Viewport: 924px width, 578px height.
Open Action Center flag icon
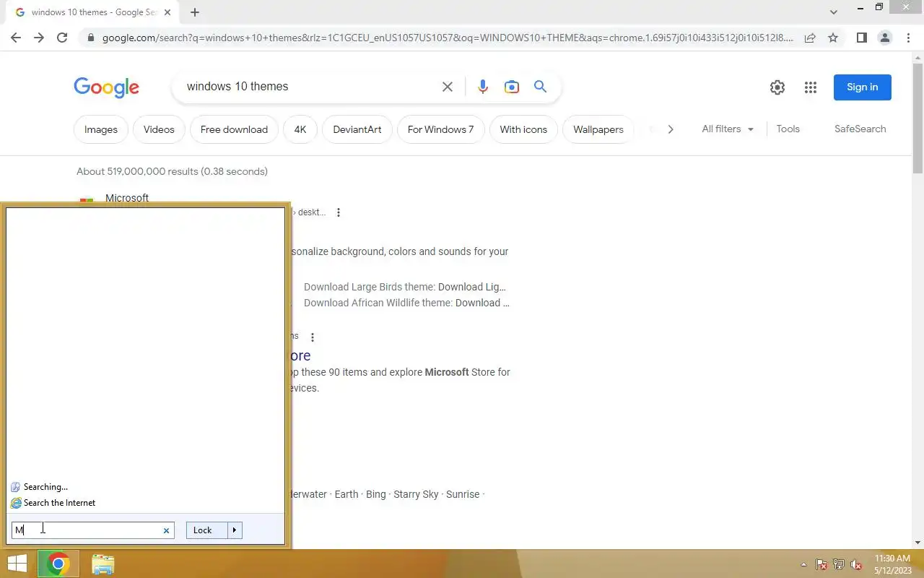[821, 564]
